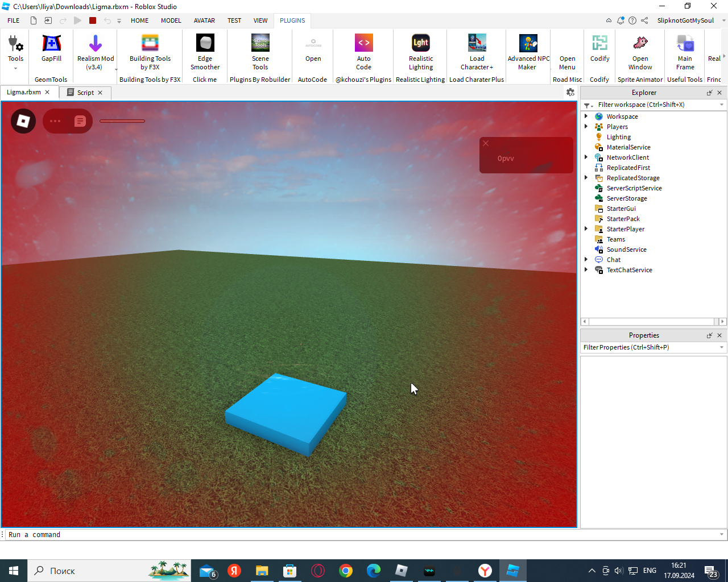Open the Properties filter dropdown arrow

tap(722, 347)
